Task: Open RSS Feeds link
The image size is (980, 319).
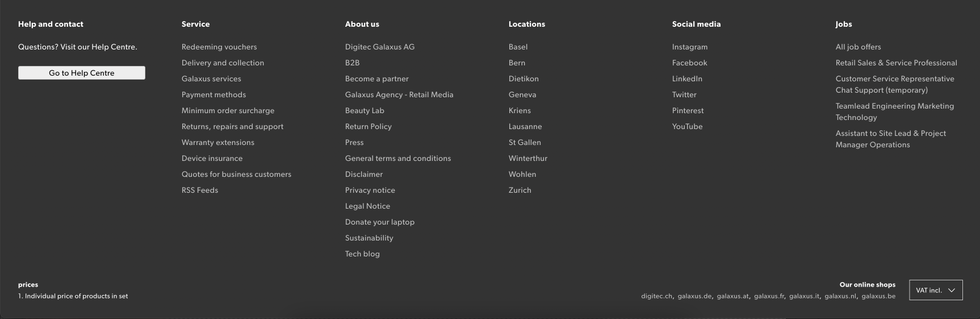Action: [x=200, y=190]
